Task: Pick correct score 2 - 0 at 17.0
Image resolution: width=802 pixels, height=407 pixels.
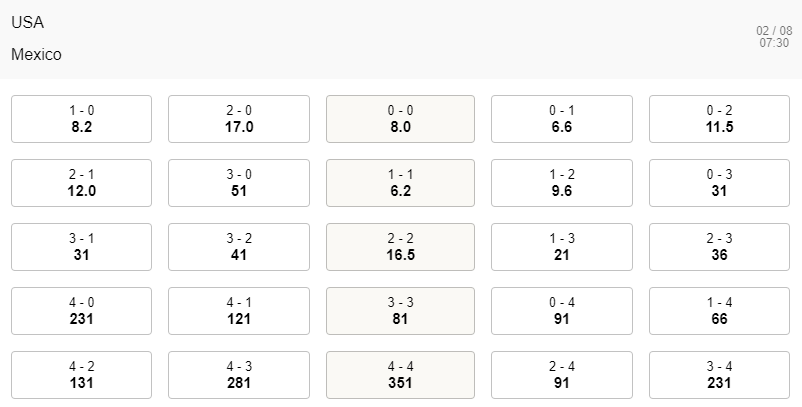Action: click(x=239, y=119)
